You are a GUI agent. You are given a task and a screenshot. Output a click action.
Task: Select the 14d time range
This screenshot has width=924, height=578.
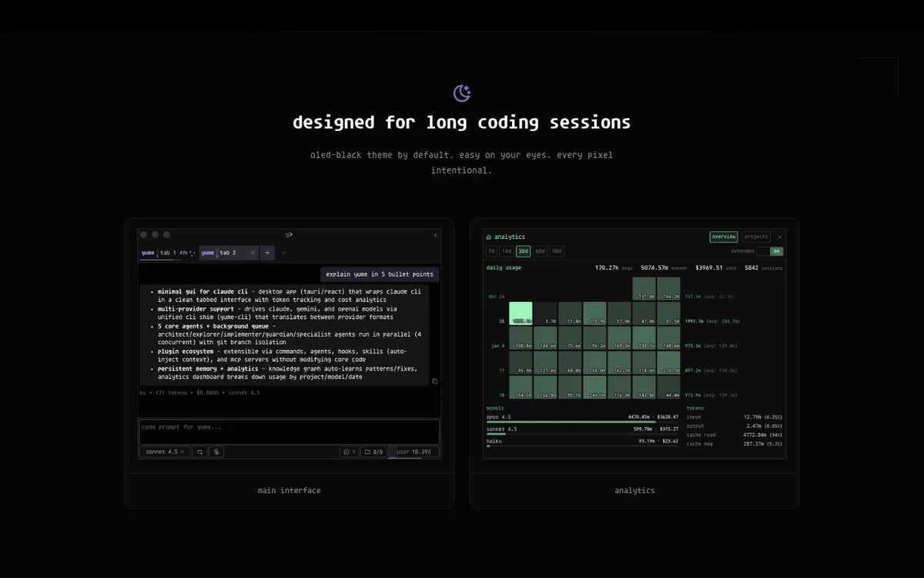[x=507, y=251]
